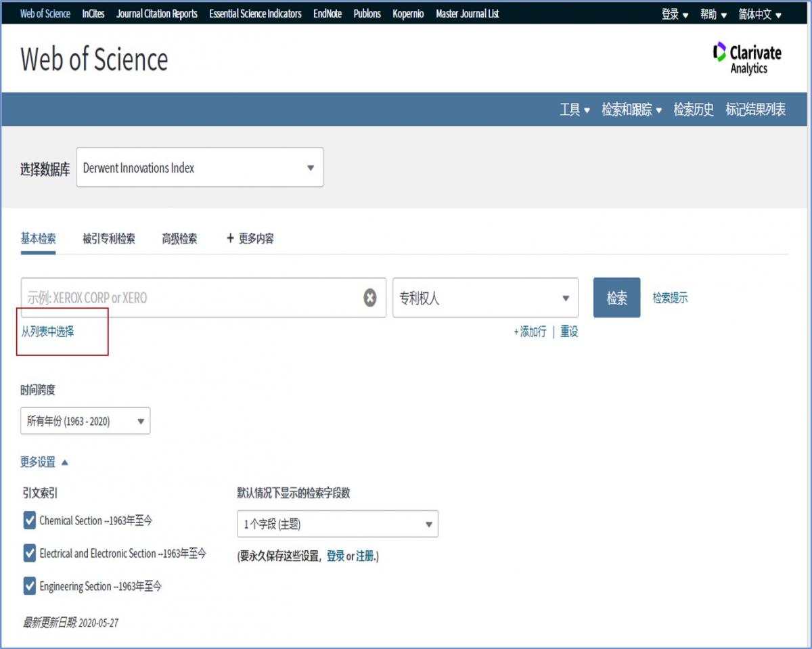
Task: Open 检索历史 in the blue bar
Action: pos(694,110)
